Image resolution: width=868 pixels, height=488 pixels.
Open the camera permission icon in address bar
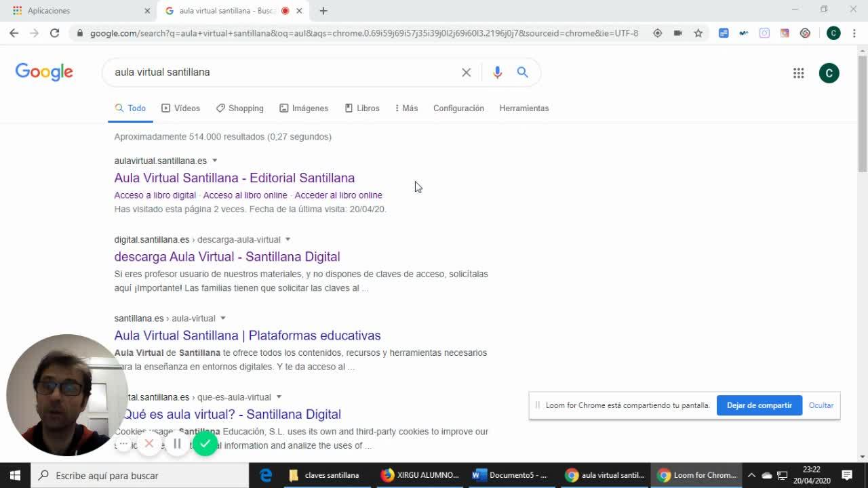coord(677,33)
